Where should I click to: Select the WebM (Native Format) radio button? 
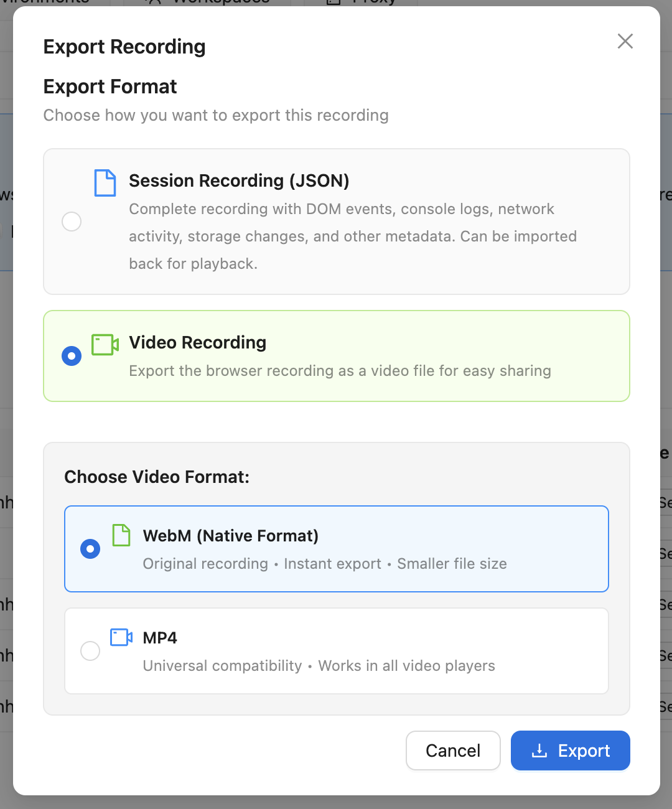(90, 549)
